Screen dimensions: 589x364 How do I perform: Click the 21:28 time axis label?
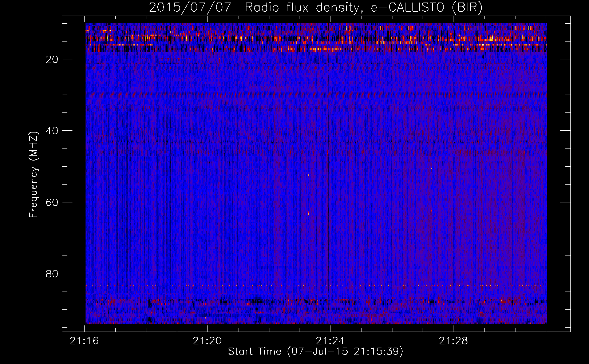click(454, 341)
